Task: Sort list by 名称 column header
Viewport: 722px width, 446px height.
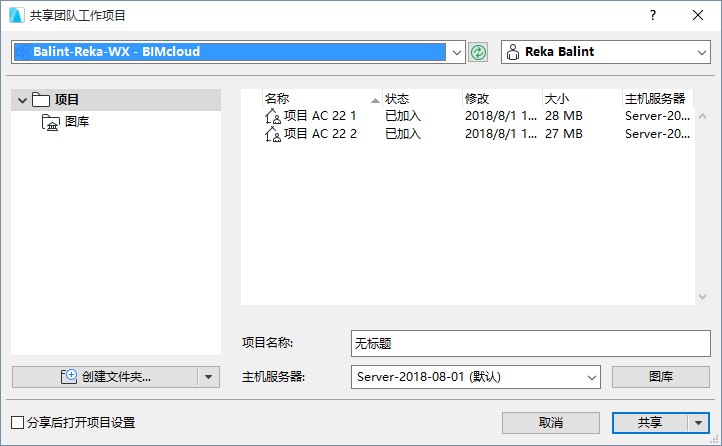Action: tap(322, 98)
